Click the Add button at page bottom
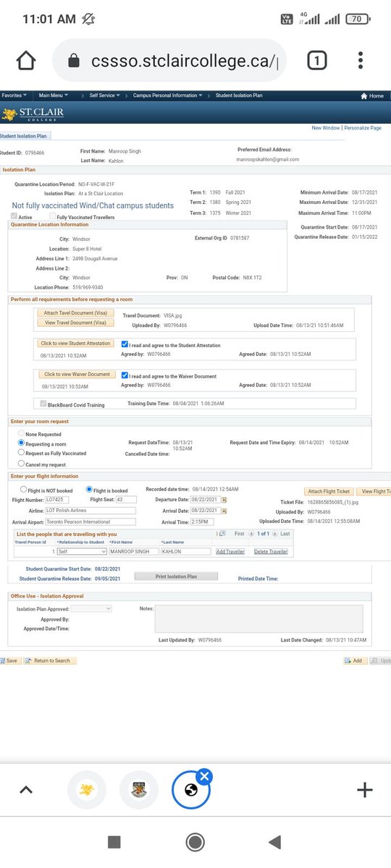 [354, 660]
